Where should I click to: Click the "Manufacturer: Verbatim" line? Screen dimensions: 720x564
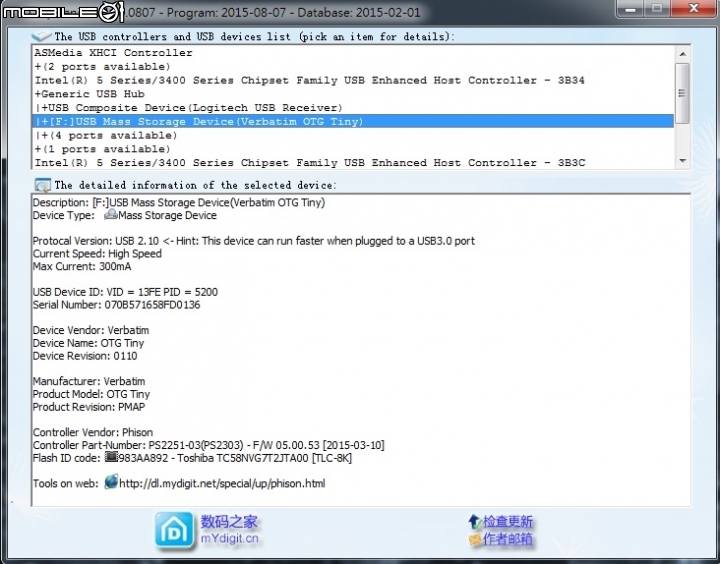(x=89, y=381)
